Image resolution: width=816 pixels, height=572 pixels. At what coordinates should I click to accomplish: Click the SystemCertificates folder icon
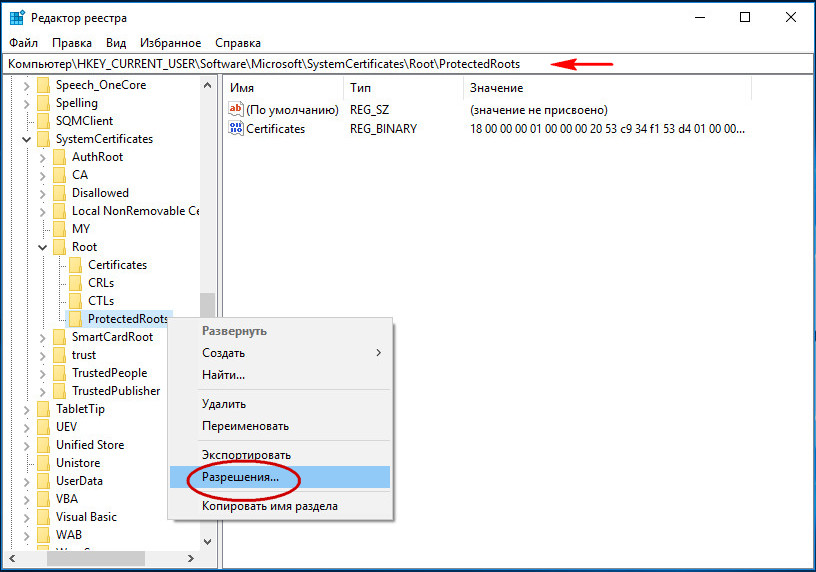[44, 139]
